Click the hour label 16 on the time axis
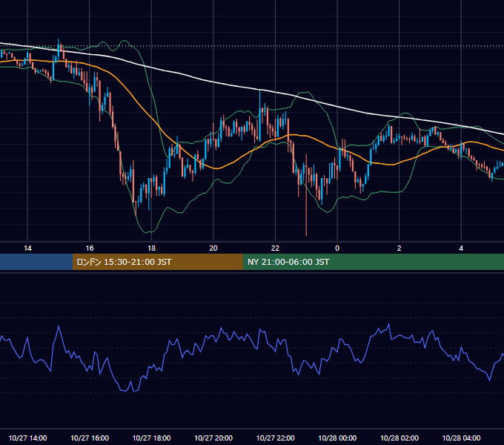This screenshot has height=445, width=504. tap(90, 248)
